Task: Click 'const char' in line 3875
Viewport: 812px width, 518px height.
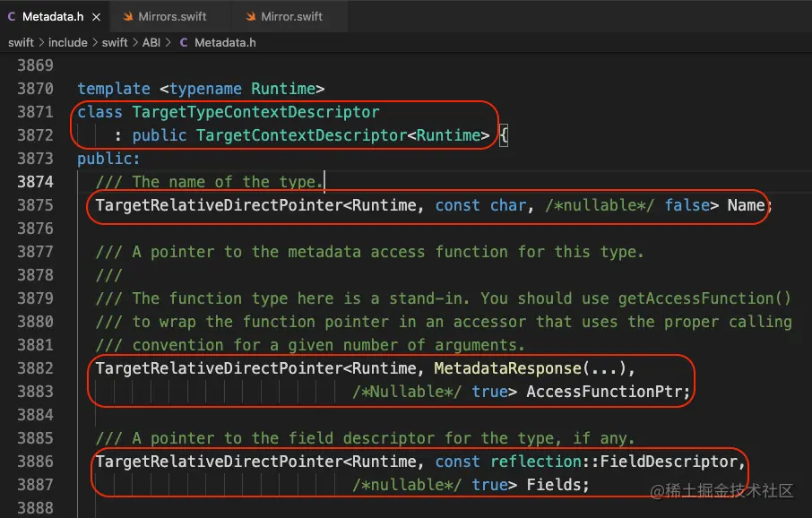Action: point(480,205)
